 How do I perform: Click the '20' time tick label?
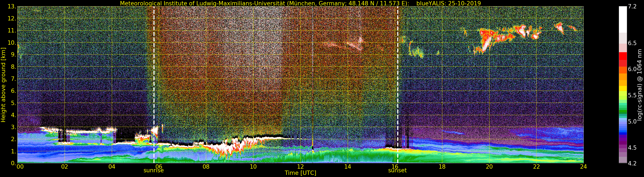(x=489, y=167)
